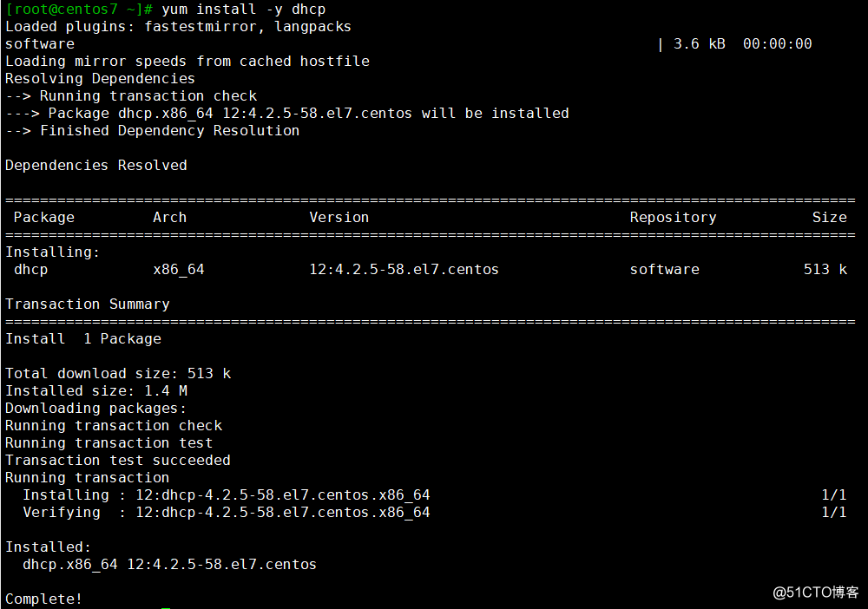The image size is (868, 609).
Task: Click 'dhcp.x86_64 12:4.2.5-58.el7.centos' under Installed
Action: [x=169, y=564]
